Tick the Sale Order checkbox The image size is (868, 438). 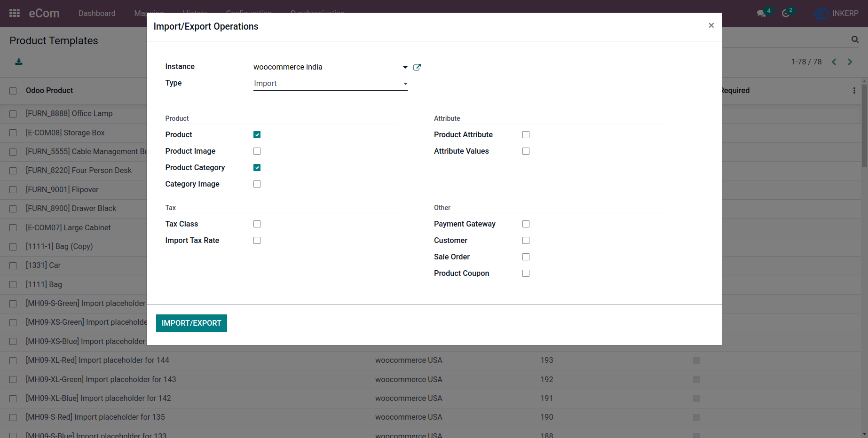tap(526, 257)
